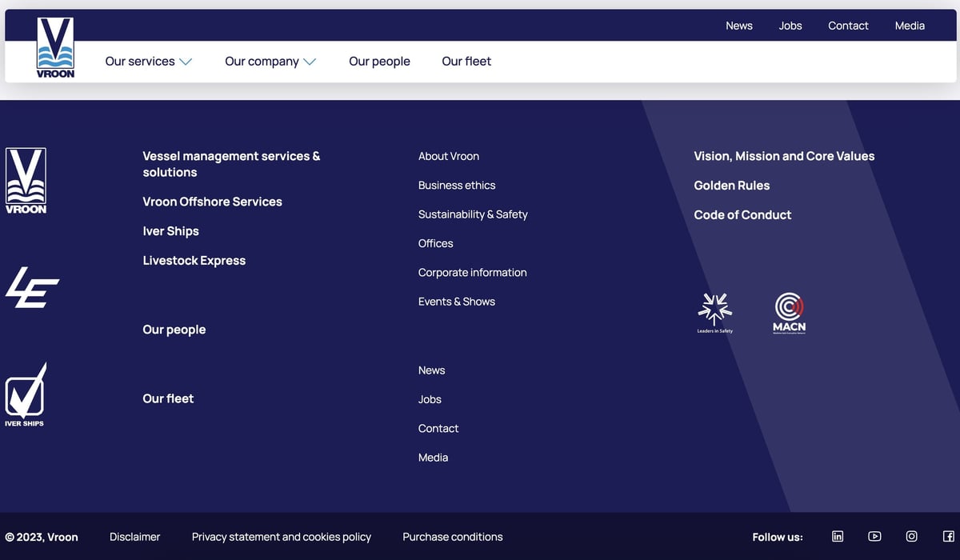Click the Follow us: label
Screen dimensions: 960x560
778,537
